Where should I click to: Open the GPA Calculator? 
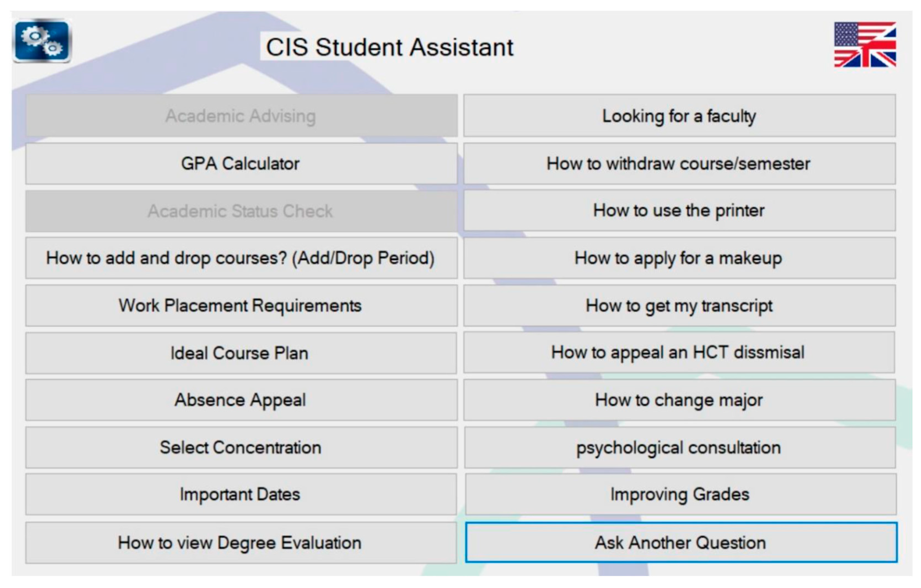click(241, 164)
